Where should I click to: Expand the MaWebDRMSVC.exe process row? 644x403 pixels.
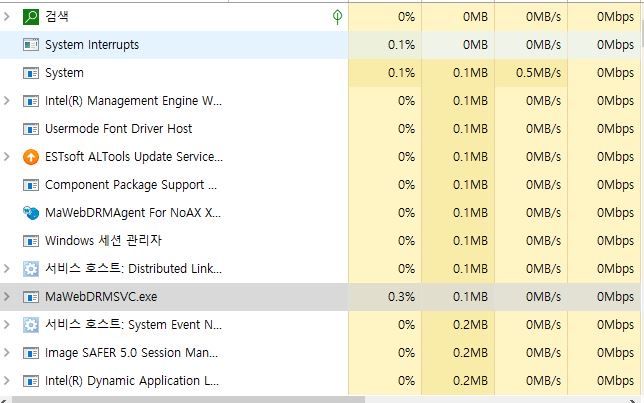(8, 297)
